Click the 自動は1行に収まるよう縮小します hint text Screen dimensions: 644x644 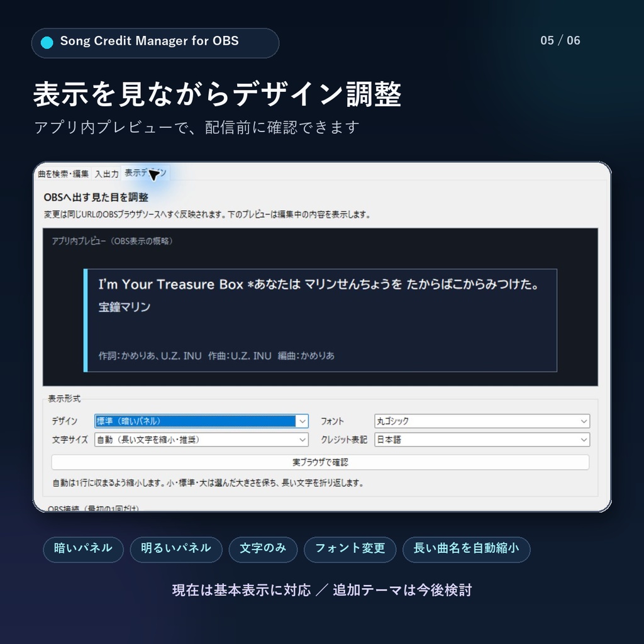tap(208, 483)
